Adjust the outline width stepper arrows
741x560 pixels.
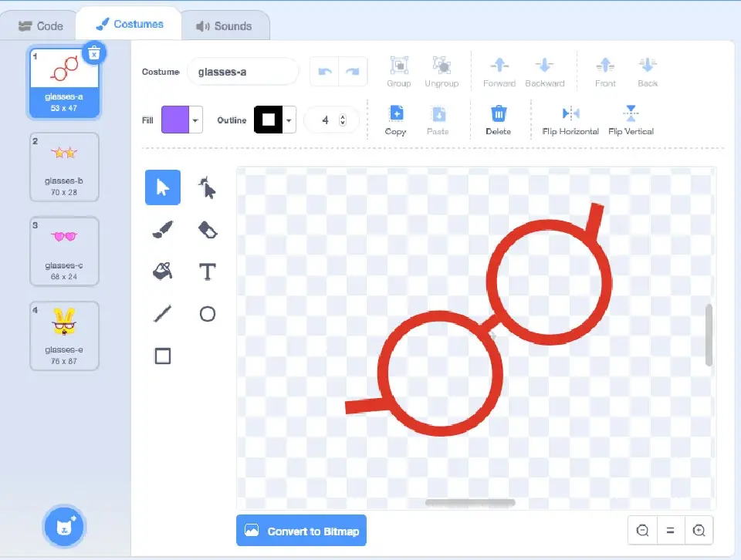click(343, 120)
